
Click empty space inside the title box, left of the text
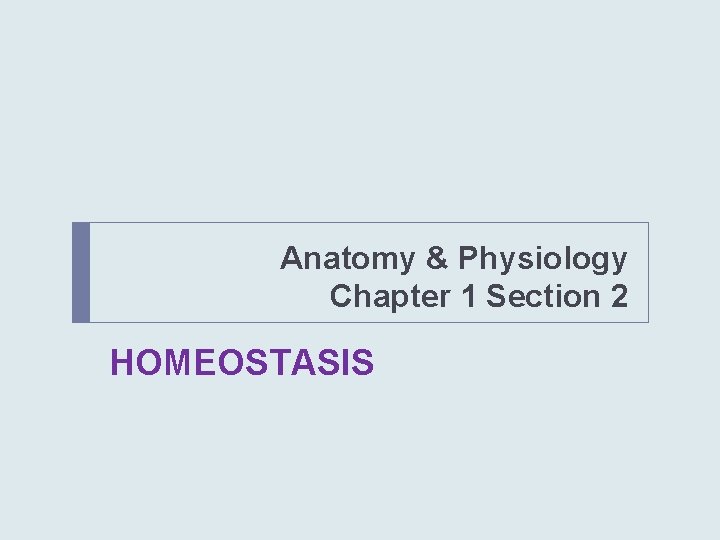click(180, 272)
